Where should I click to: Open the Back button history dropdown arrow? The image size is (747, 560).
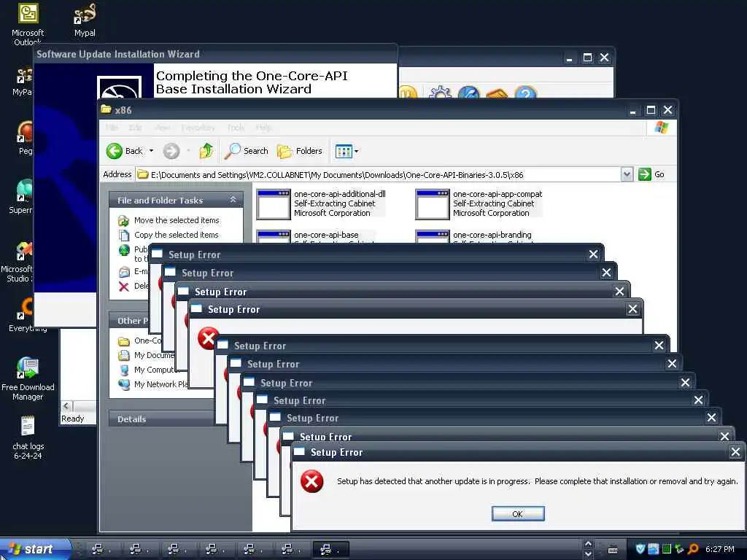point(152,151)
